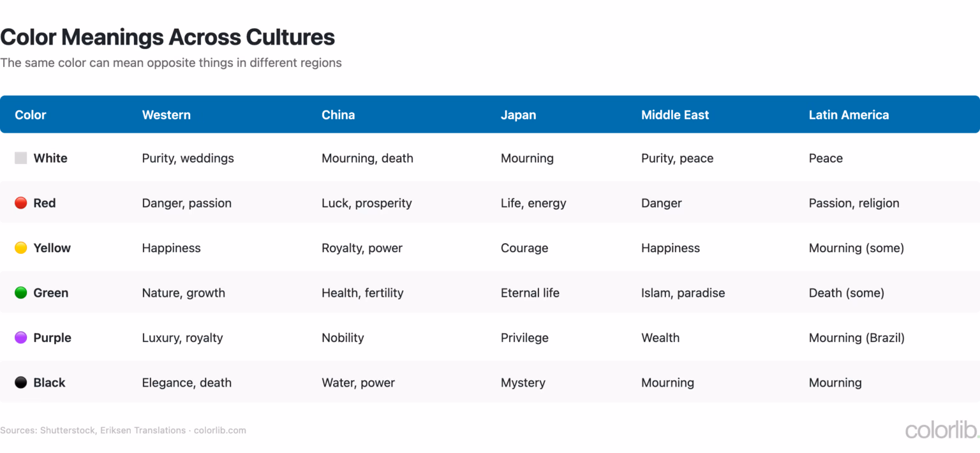Screen dimensions: 980x453
Task: Click the green circle swatch
Action: tap(21, 293)
